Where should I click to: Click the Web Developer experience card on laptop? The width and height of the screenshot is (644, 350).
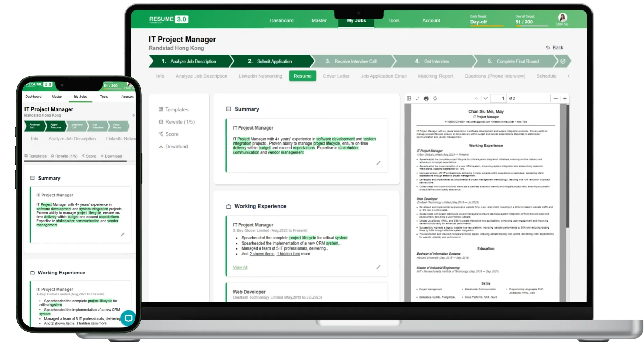(x=307, y=292)
